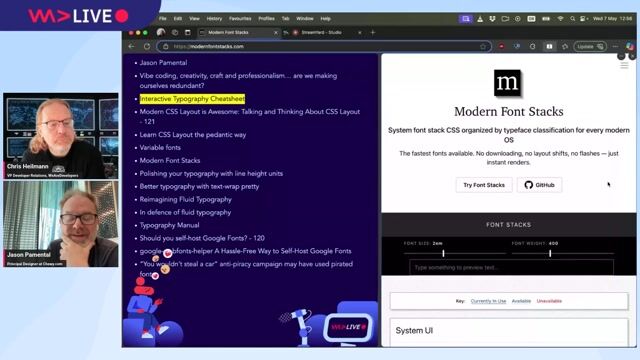The width and height of the screenshot is (640, 360).
Task: Open the Reimagining Fluid Typography link
Action: [x=186, y=200]
